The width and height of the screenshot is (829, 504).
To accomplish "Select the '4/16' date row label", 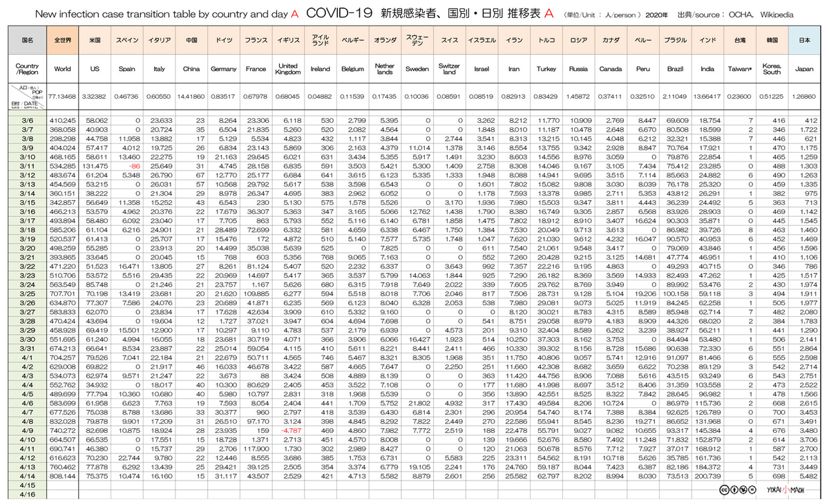I will (x=27, y=494).
